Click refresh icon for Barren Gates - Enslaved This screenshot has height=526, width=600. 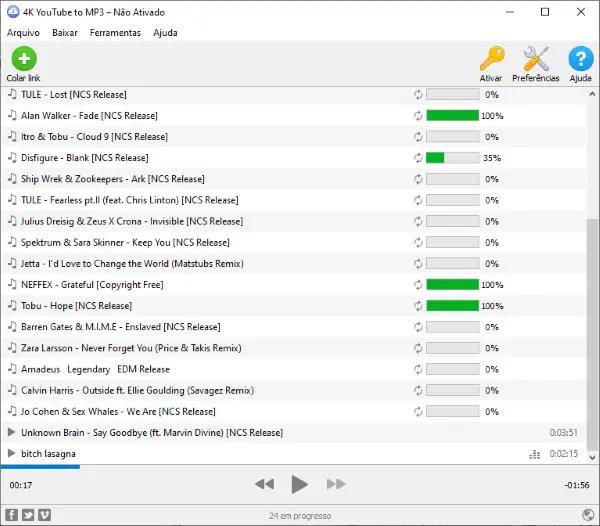[418, 327]
